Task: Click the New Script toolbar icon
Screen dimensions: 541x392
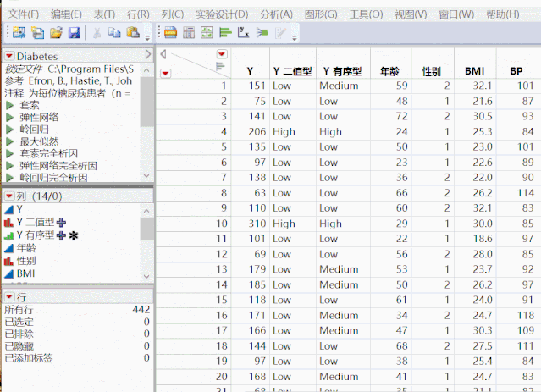Action: tap(37, 33)
